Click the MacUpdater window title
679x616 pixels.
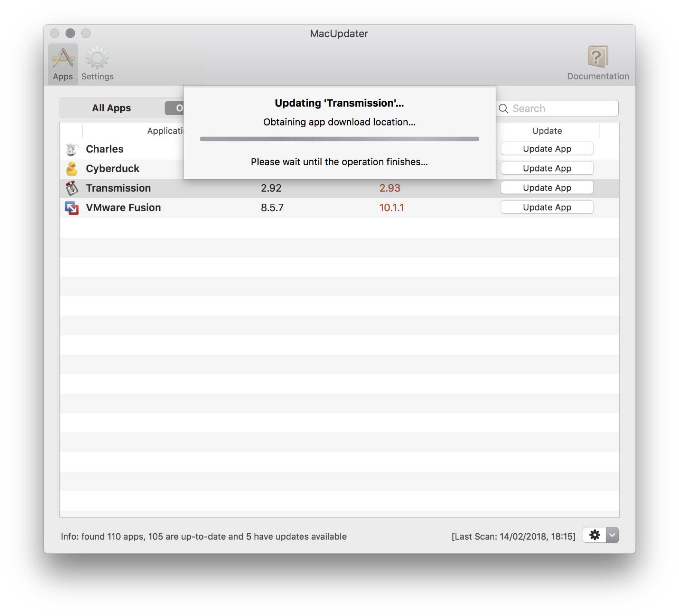point(339,34)
